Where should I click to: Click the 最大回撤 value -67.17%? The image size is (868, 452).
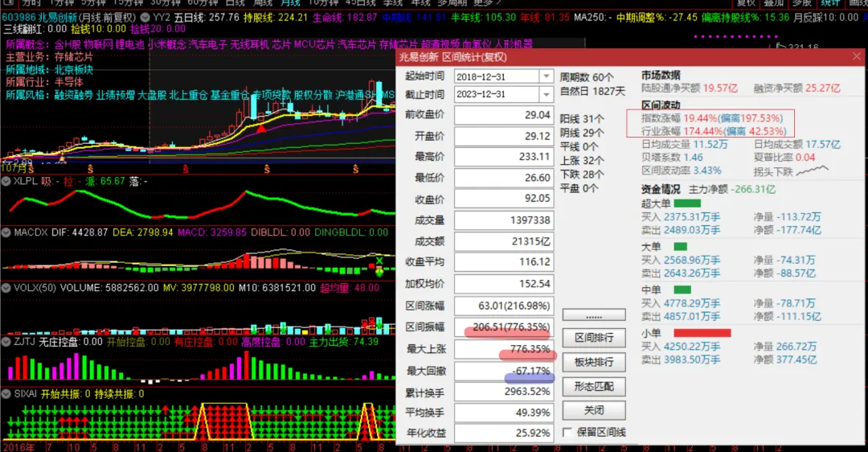[504, 371]
